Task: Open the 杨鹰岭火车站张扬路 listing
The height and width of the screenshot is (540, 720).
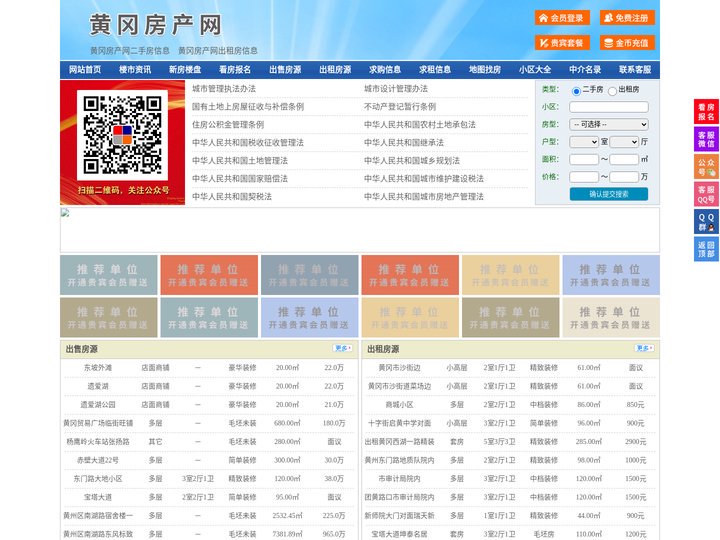Action: click(x=98, y=441)
